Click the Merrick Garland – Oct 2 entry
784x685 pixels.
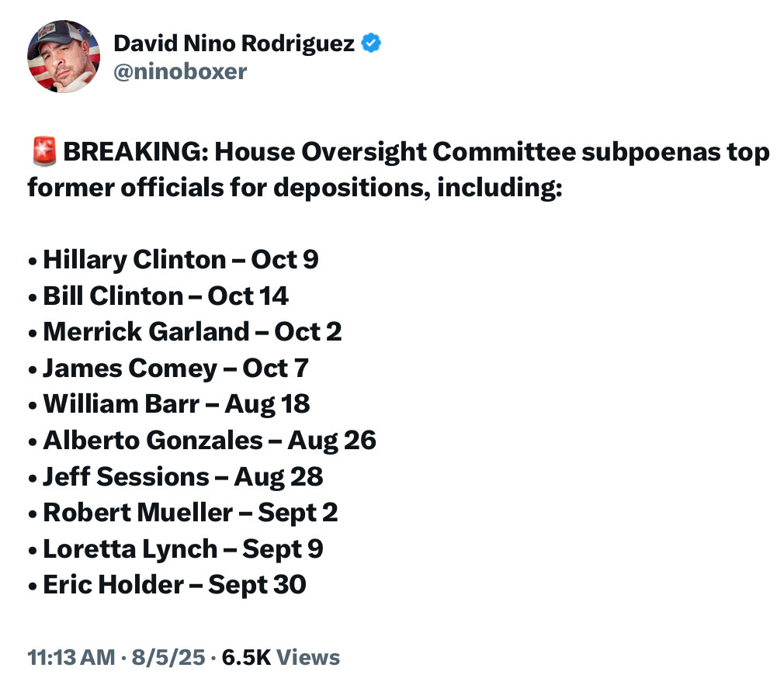pos(192,331)
